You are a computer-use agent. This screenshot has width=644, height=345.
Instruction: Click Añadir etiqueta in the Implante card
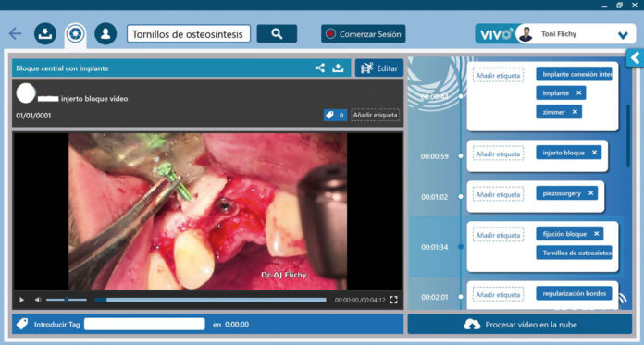click(x=498, y=76)
